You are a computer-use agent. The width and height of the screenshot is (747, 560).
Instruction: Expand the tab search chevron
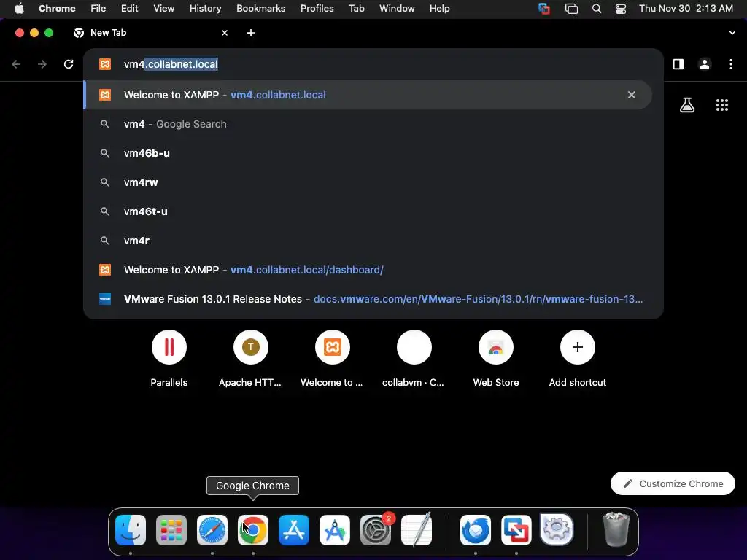coord(732,33)
